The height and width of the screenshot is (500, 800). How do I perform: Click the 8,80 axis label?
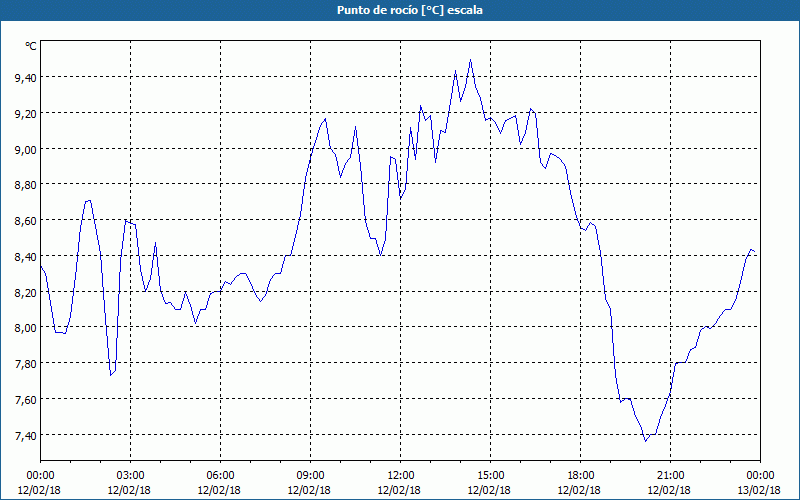(25, 185)
